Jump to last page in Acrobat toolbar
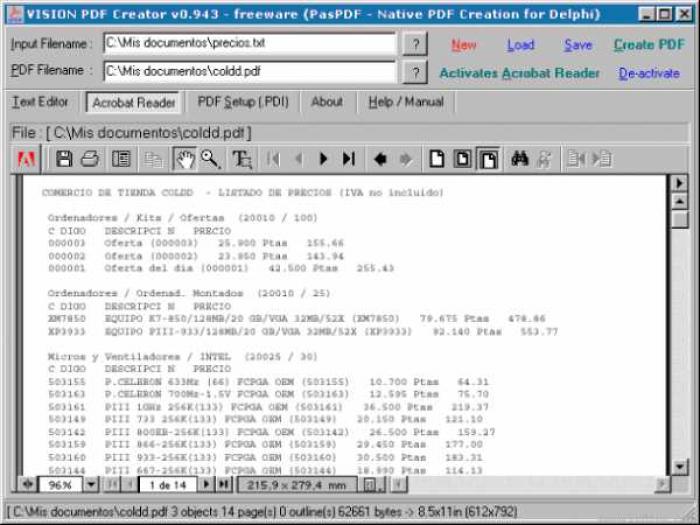 click(x=349, y=159)
